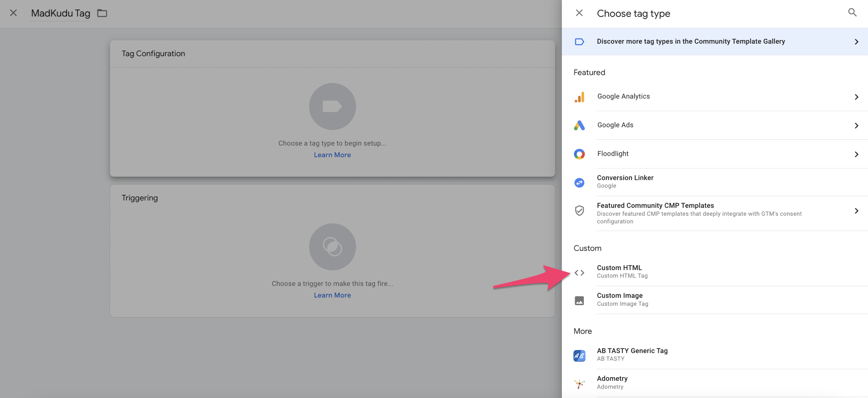Click the Custom Image picture icon
The image size is (868, 398).
579,301
